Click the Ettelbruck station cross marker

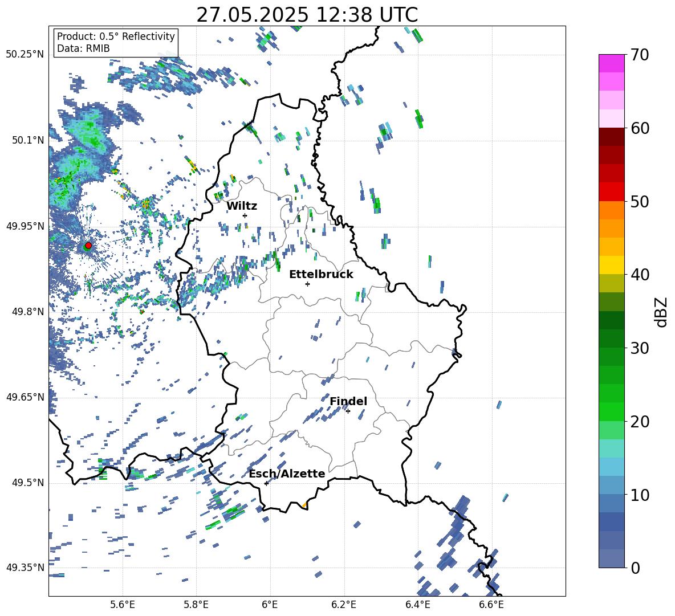[x=307, y=284]
